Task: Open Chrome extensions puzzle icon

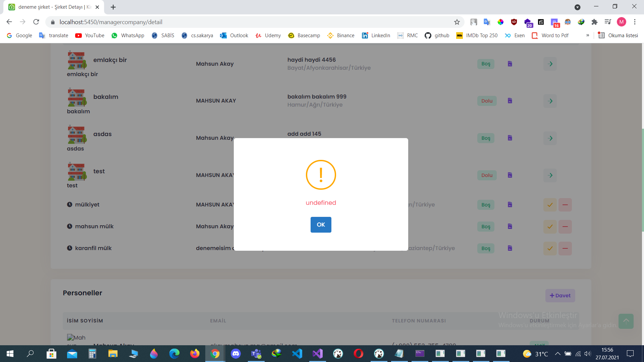Action: [594, 22]
